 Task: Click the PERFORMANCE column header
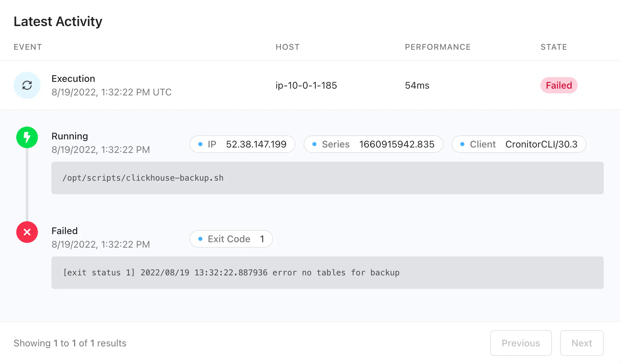(438, 47)
